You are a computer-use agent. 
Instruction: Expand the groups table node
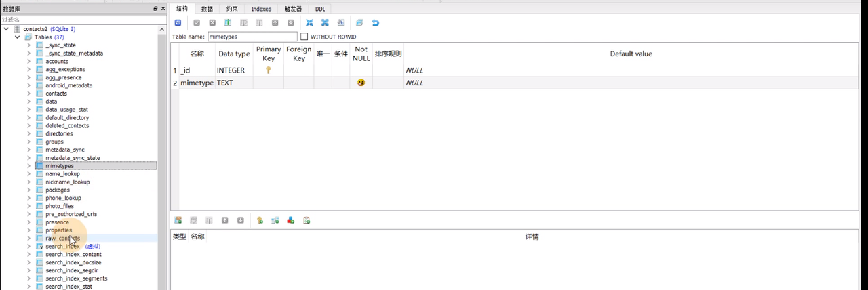tap(28, 142)
